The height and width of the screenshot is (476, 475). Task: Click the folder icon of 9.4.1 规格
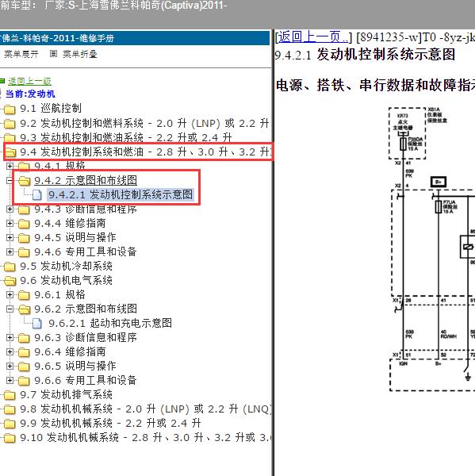tap(24, 167)
